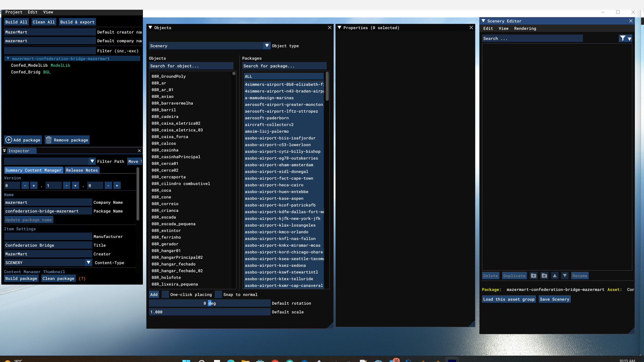Collapse the Scenery Editor panel triangle

point(483,21)
